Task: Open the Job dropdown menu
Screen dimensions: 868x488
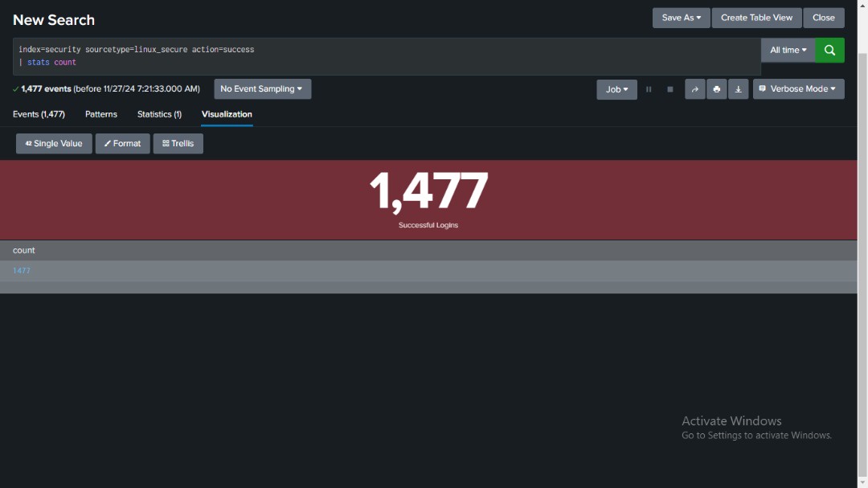Action: tap(616, 89)
